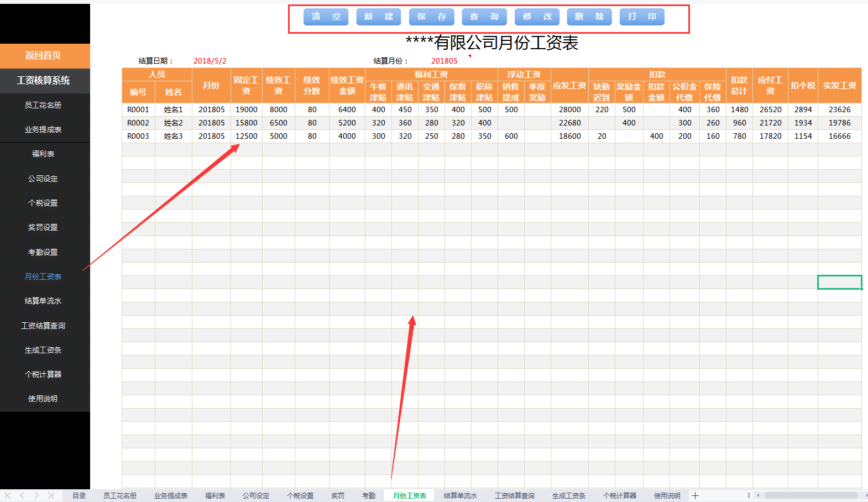Add a new sheet with plus icon
The height and width of the screenshot is (502, 868).
tap(695, 495)
